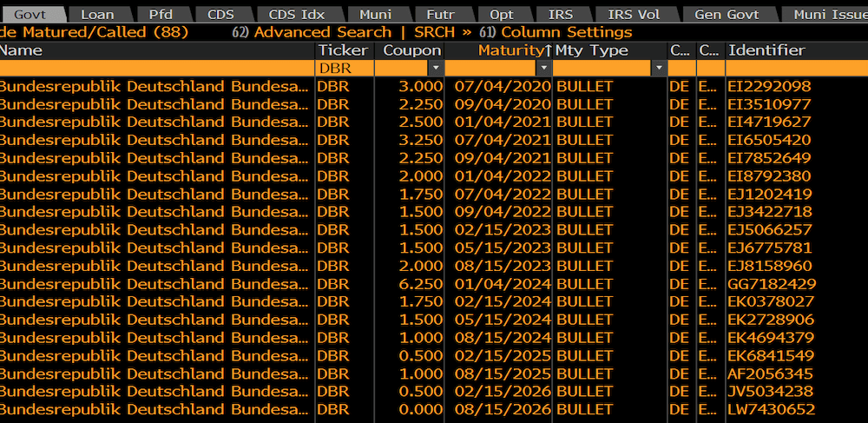This screenshot has width=868, height=423.
Task: Select bond with identifier EJ1202419
Action: (x=769, y=195)
